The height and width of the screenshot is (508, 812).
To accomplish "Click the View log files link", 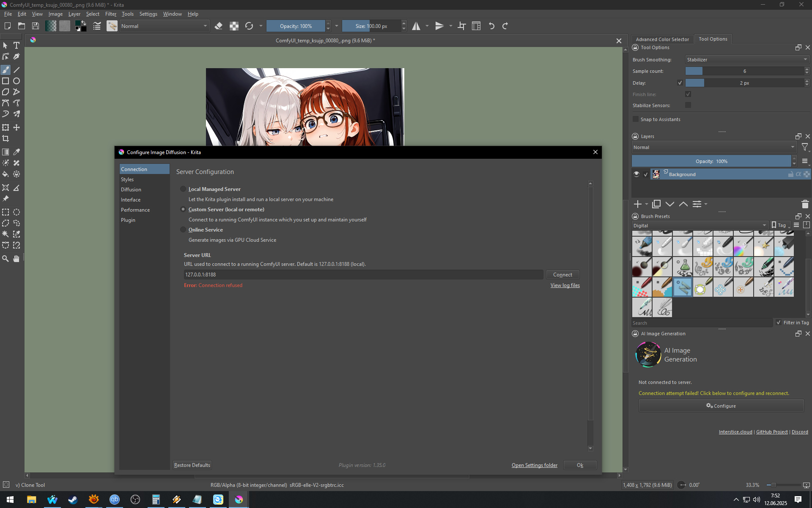I will [x=565, y=285].
